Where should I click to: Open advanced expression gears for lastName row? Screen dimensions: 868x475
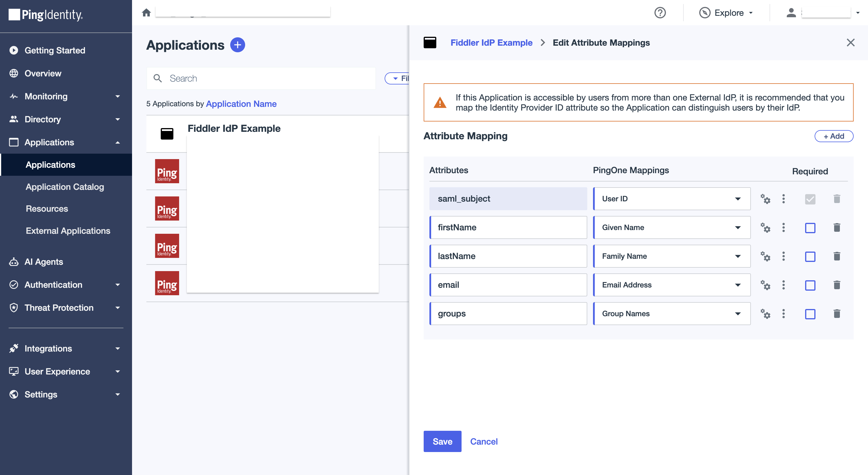point(765,256)
